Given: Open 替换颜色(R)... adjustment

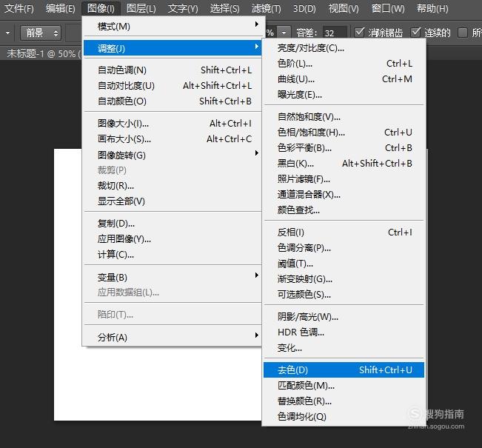Looking at the screenshot, I should 344,401.
